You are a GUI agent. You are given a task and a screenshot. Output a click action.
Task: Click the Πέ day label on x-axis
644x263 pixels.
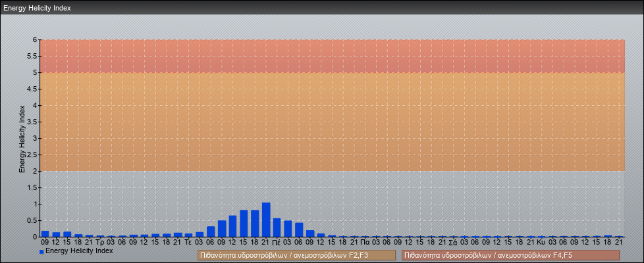pyautogui.click(x=277, y=242)
